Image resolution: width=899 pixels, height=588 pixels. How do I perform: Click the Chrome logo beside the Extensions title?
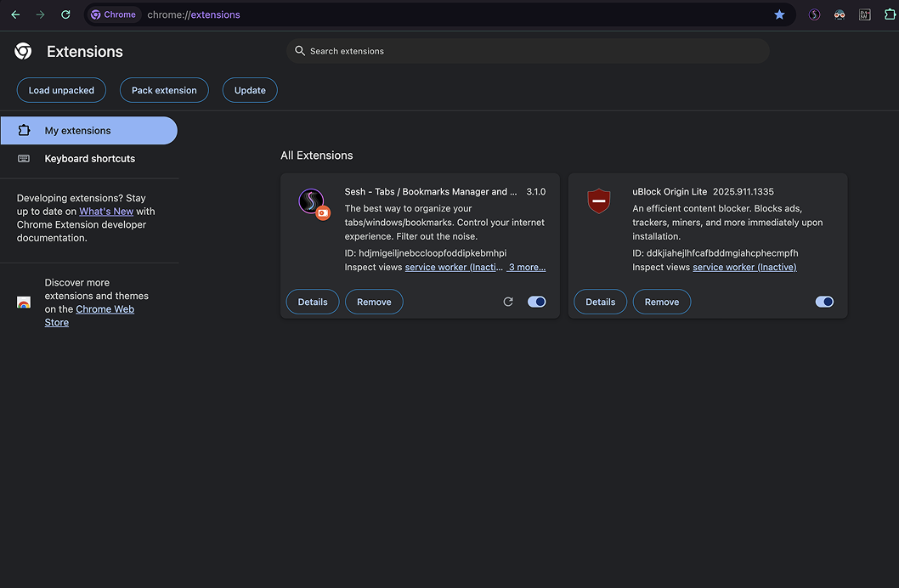click(24, 52)
